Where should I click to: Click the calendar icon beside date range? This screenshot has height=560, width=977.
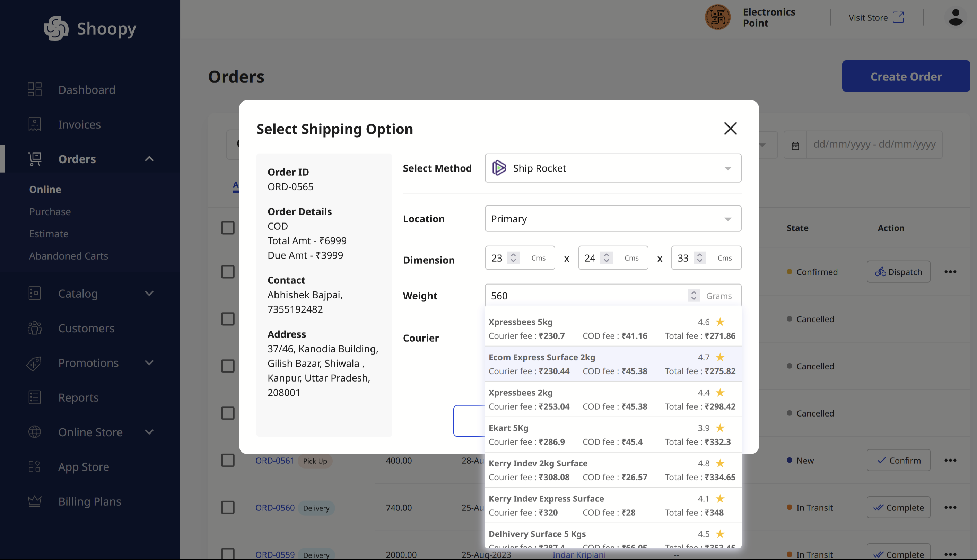point(795,145)
